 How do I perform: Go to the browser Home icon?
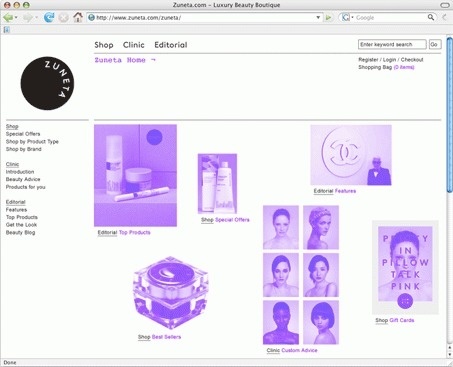78,17
